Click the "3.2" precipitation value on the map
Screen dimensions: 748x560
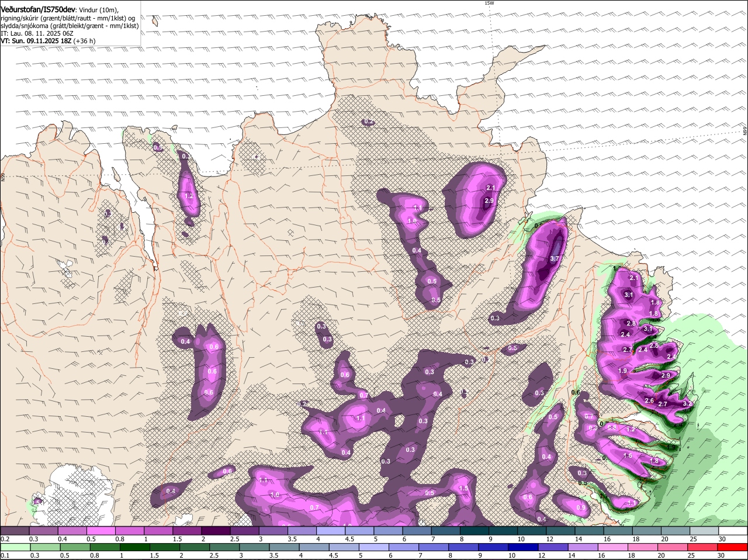click(x=687, y=403)
